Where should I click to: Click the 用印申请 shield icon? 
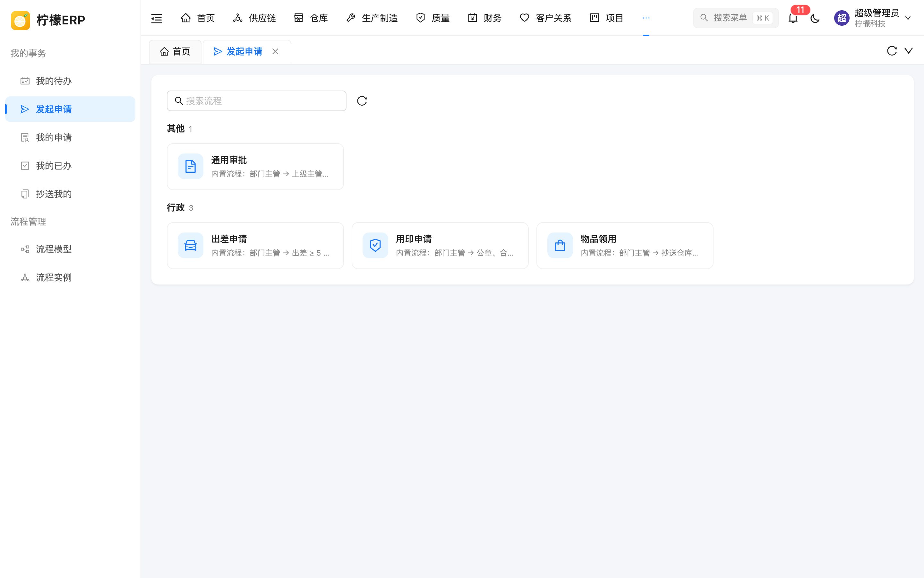tap(375, 245)
